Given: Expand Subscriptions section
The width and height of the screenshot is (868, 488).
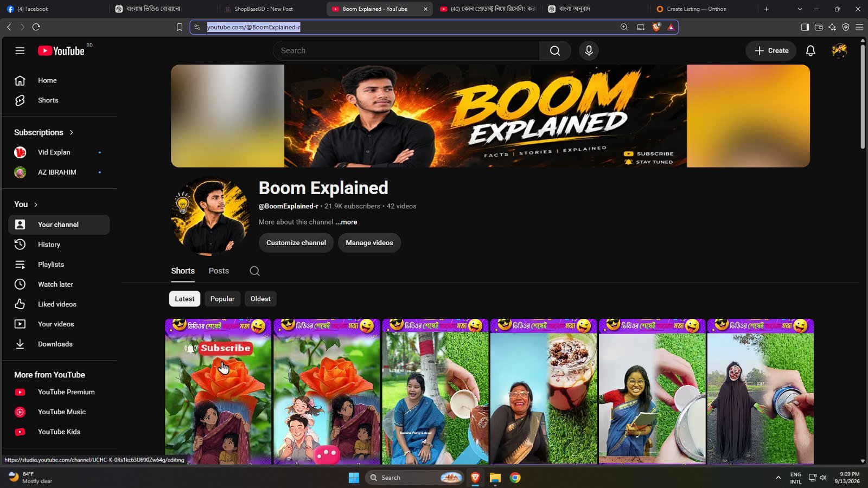Looking at the screenshot, I should tap(44, 132).
